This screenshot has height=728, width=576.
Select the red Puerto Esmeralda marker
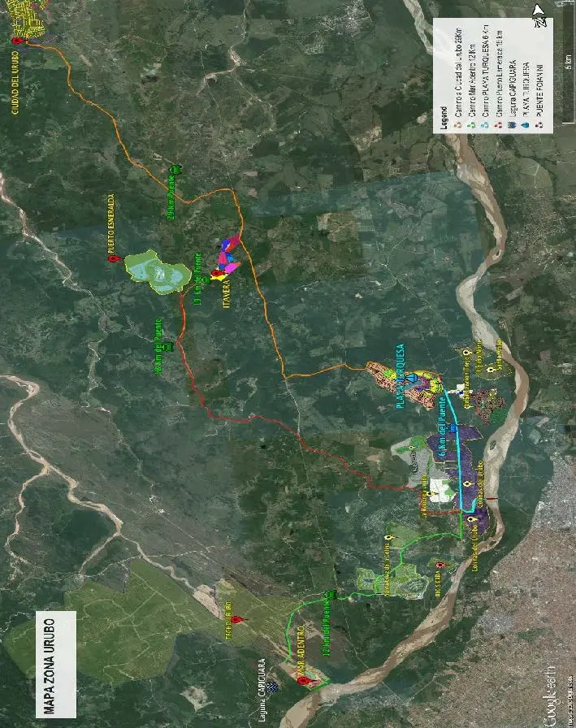click(x=113, y=258)
